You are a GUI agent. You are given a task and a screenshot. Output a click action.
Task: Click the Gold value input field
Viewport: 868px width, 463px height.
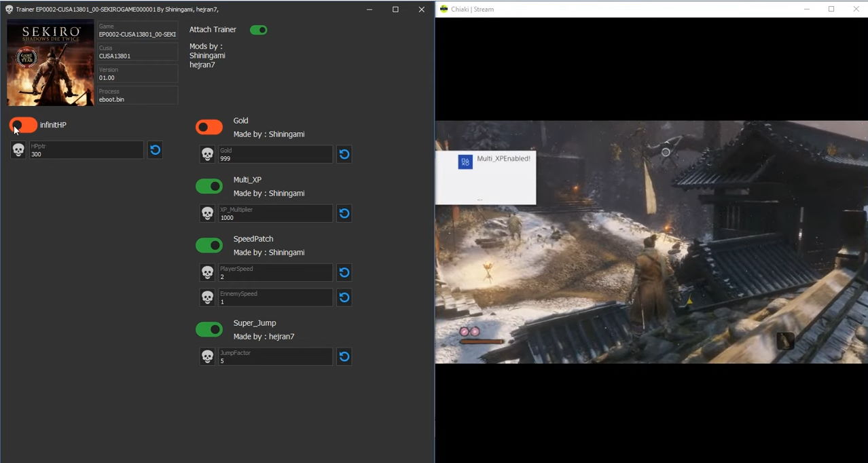pos(275,154)
